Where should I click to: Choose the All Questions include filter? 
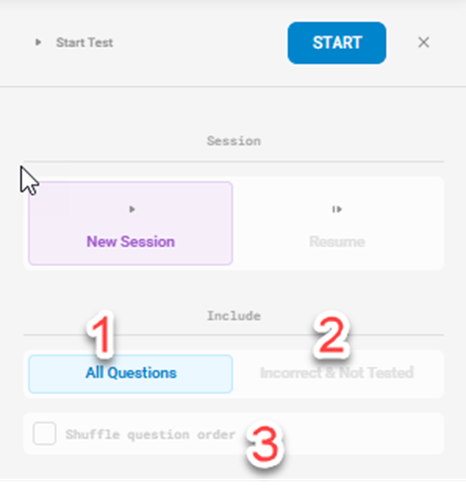coord(130,374)
